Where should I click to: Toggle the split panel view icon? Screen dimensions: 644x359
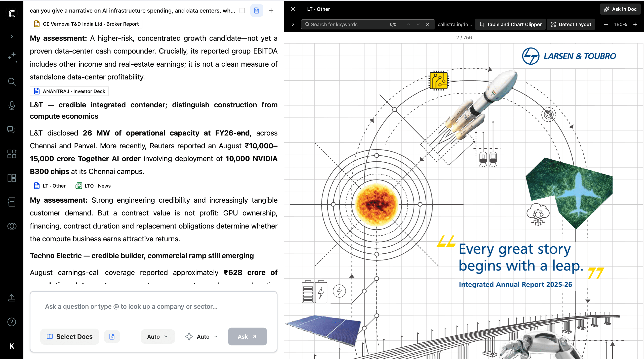pos(242,11)
